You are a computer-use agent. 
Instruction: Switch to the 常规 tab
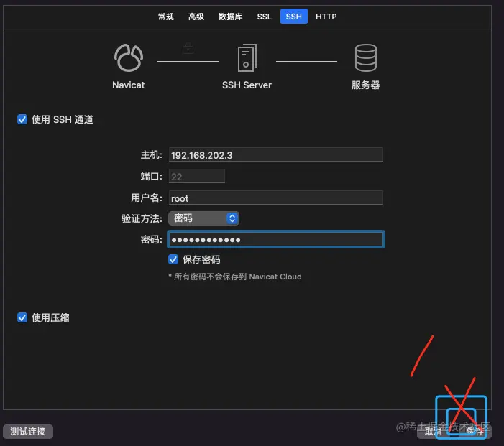(x=166, y=17)
